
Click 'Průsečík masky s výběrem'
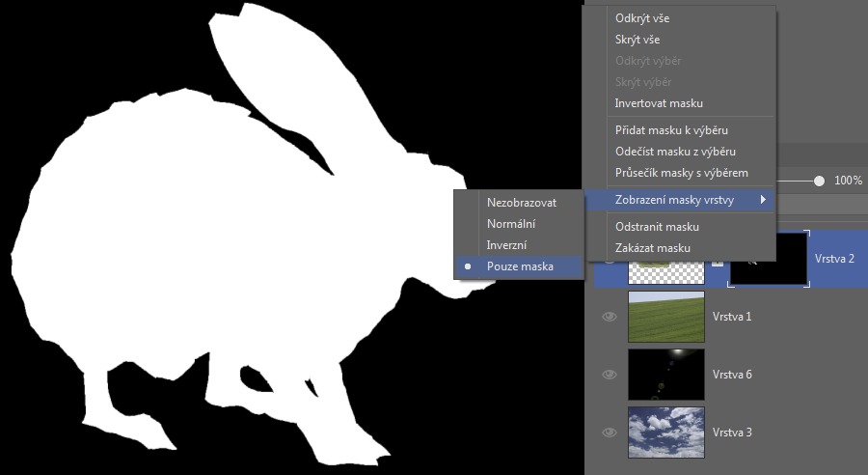681,173
